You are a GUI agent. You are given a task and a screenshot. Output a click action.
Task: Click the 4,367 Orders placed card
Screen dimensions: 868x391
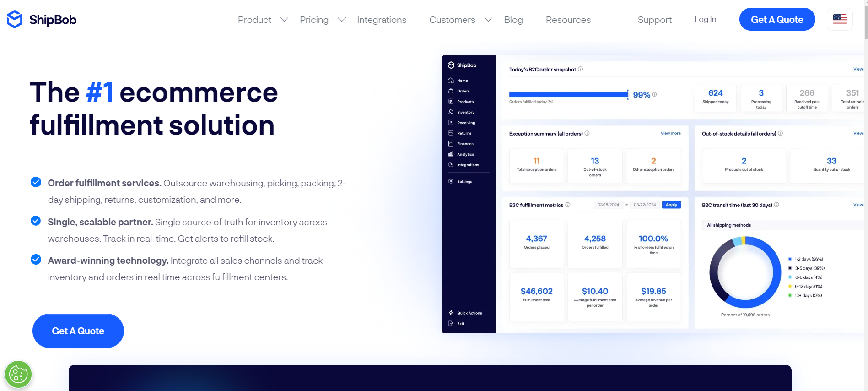click(537, 244)
